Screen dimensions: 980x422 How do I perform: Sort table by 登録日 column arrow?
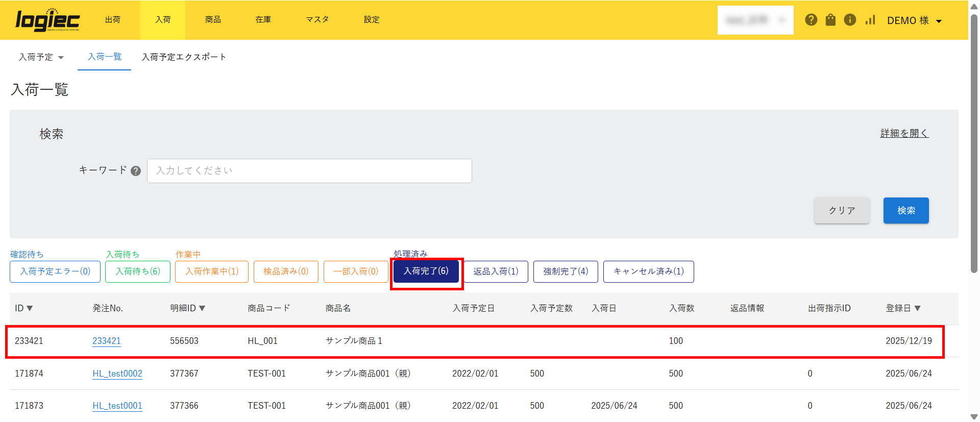[x=918, y=308]
